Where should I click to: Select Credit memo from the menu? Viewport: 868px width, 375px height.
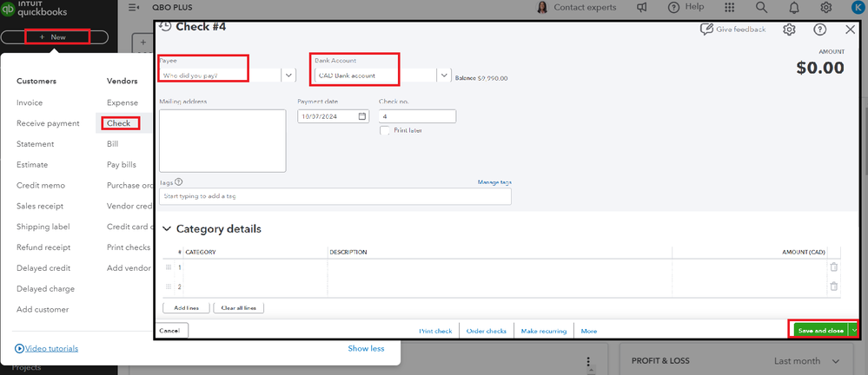pos(41,185)
